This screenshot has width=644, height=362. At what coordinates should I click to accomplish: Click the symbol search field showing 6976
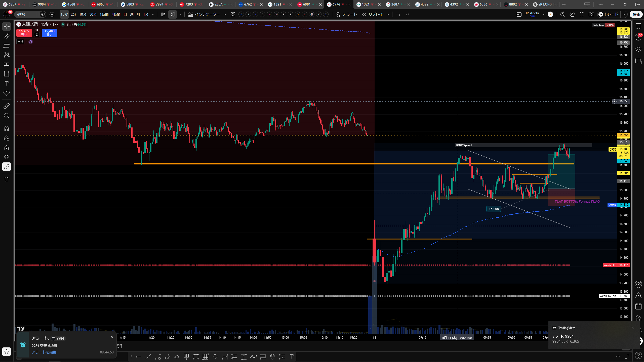pos(27,14)
